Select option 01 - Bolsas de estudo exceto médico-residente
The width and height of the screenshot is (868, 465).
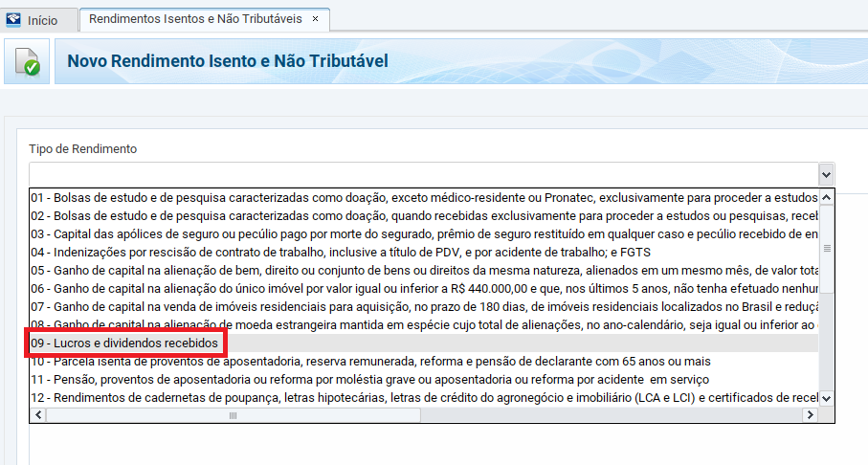(421, 197)
